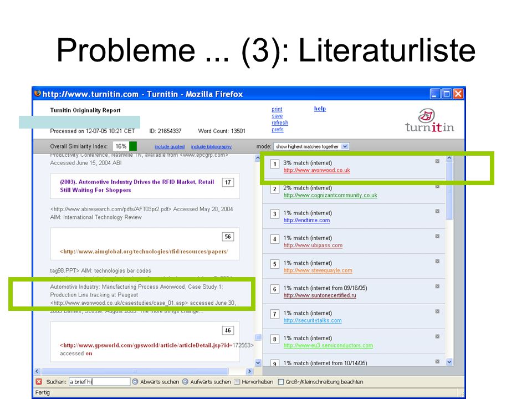This screenshot has width=532, height=399.
Task: Click the document pane scroll-down arrow
Action: (258, 362)
